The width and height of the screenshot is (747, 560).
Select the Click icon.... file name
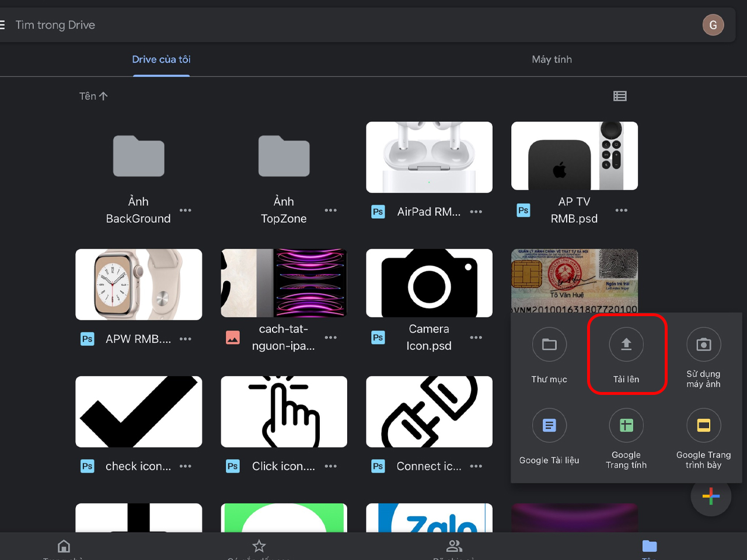point(284,466)
